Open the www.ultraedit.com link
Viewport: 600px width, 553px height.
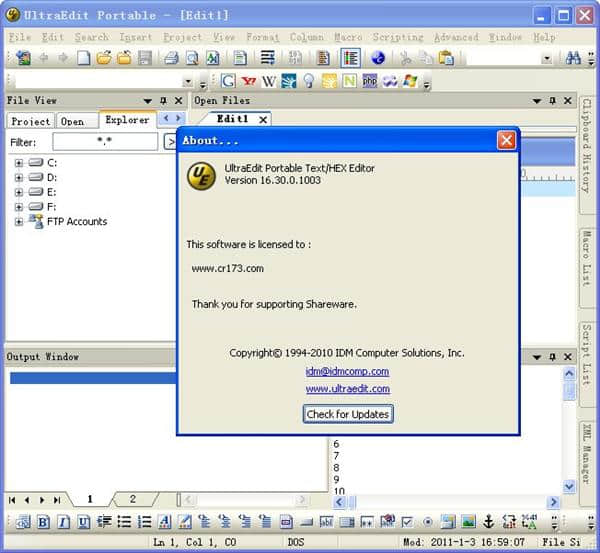point(347,389)
